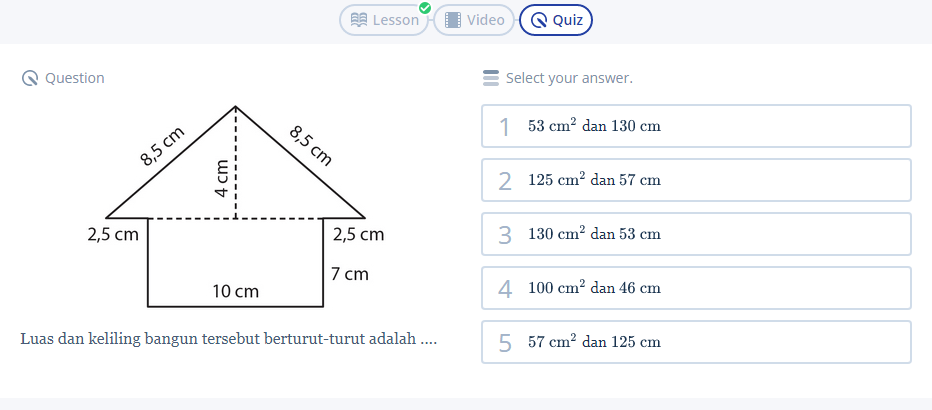Image resolution: width=932 pixels, height=410 pixels.
Task: Click the icon beside the Question heading
Action: (x=30, y=78)
